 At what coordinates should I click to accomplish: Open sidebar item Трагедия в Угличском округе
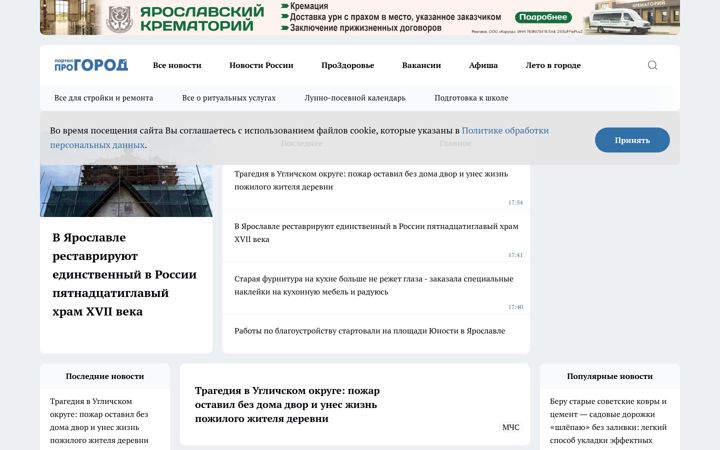(x=99, y=421)
